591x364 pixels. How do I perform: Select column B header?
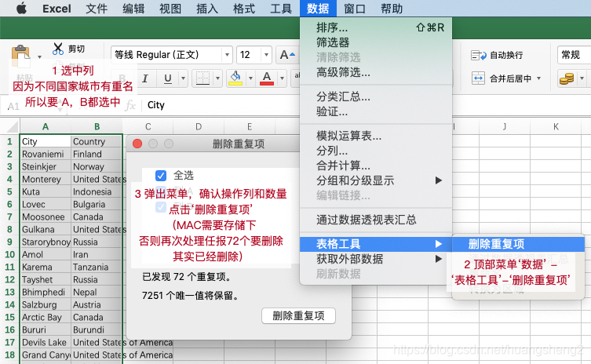(97, 127)
